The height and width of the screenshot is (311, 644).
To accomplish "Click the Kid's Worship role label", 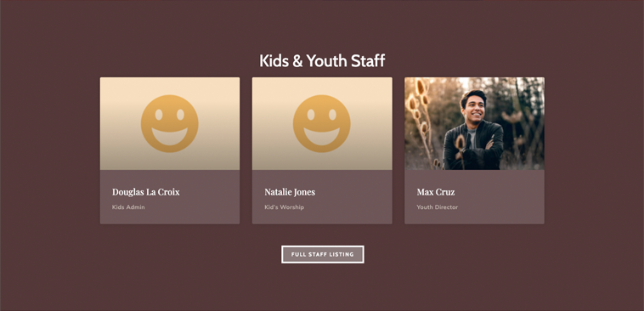I will tap(285, 207).
